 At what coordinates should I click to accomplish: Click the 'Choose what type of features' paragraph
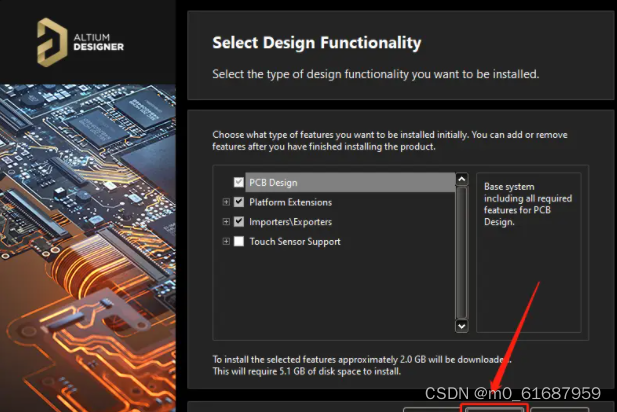click(x=390, y=140)
